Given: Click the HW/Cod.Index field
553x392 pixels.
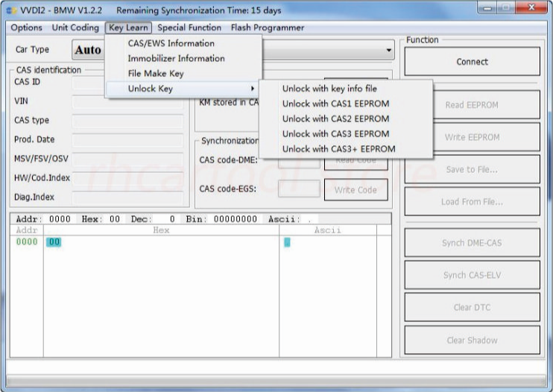Looking at the screenshot, I should tap(127, 179).
